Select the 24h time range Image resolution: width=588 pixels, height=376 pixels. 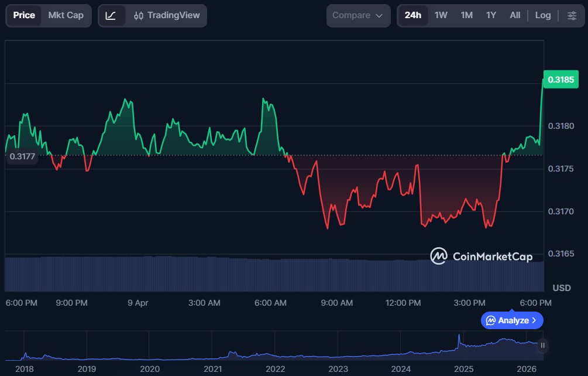[412, 16]
